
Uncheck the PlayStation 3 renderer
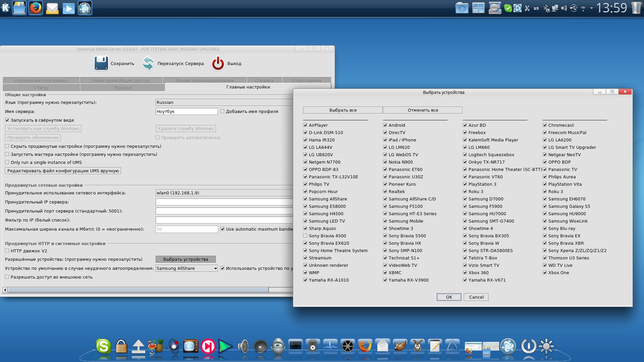point(465,184)
